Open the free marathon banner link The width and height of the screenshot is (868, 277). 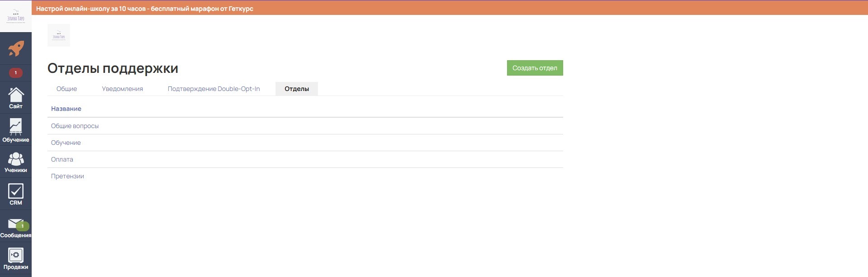(x=145, y=8)
